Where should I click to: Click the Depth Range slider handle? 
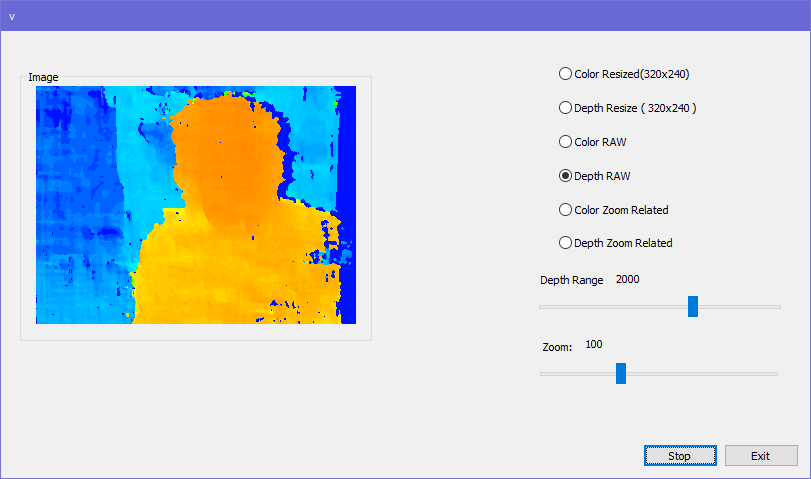(x=693, y=306)
